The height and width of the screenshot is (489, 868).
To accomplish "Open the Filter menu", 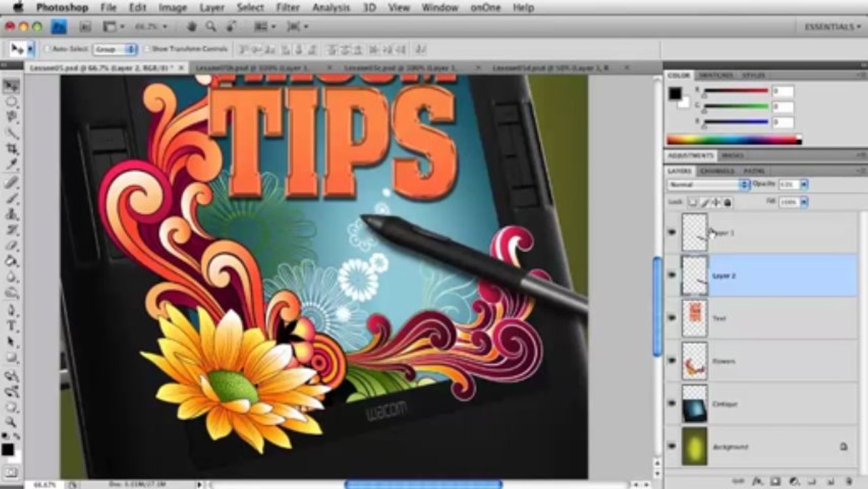I will coord(288,7).
